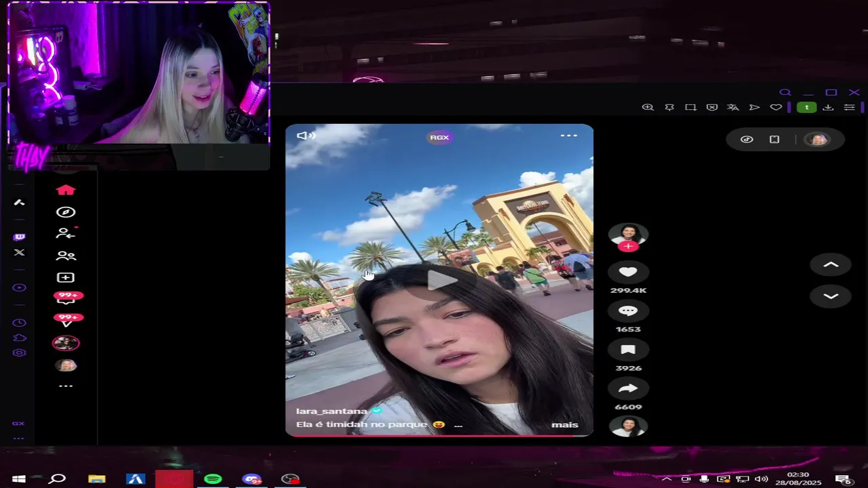868x488 pixels.
Task: Like the video with the heart button
Action: click(x=628, y=272)
